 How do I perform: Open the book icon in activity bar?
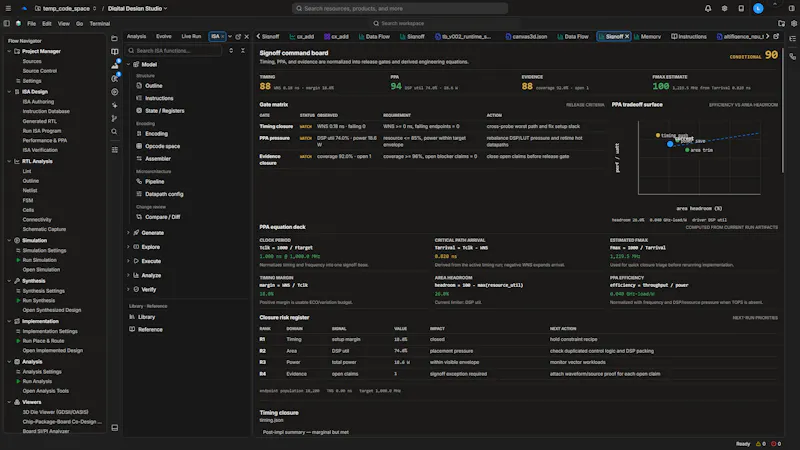click(114, 52)
